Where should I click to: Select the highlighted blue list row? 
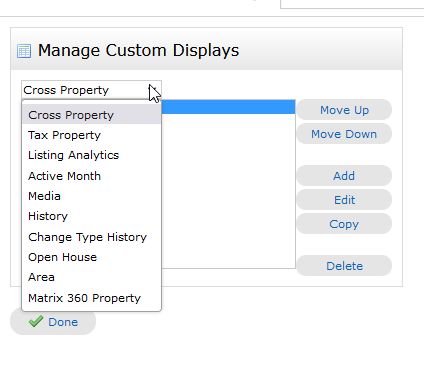[228, 107]
